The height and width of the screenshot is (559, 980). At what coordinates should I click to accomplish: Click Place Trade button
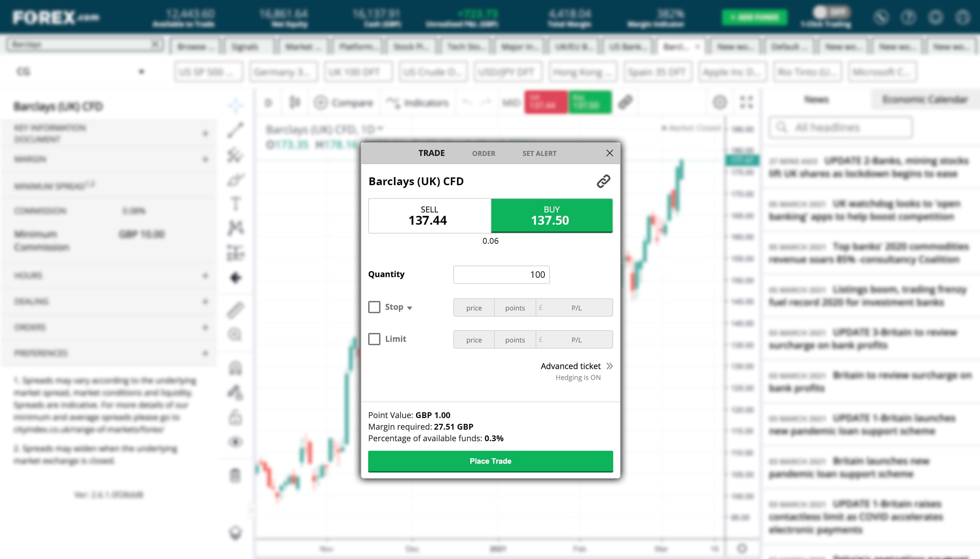tap(490, 461)
